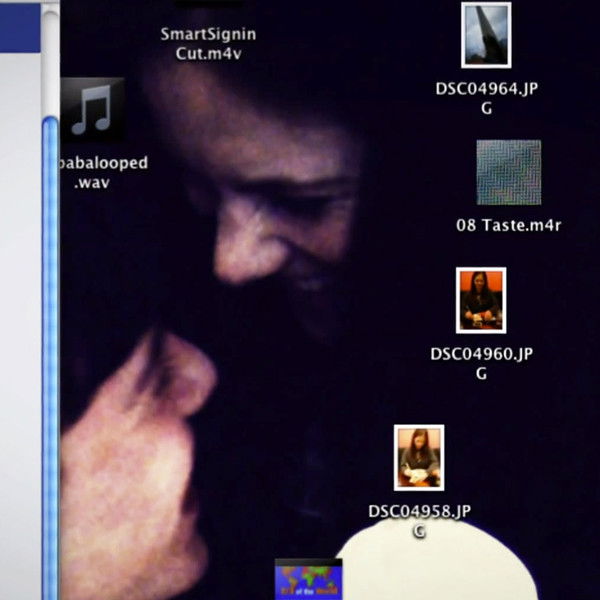This screenshot has width=600, height=600.
Task: Click the blue highlighted area in left window
Action: (x=20, y=25)
